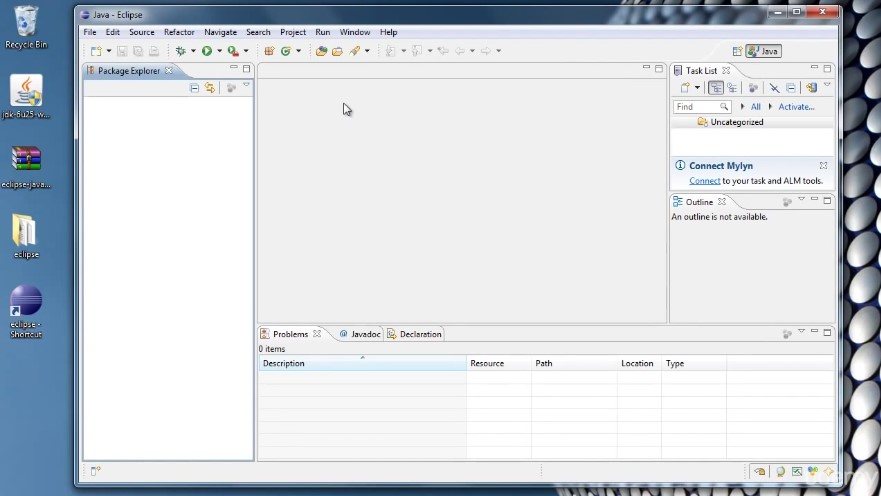This screenshot has width=881, height=496.
Task: Open the New wizard dropdown arrow
Action: pyautogui.click(x=108, y=51)
